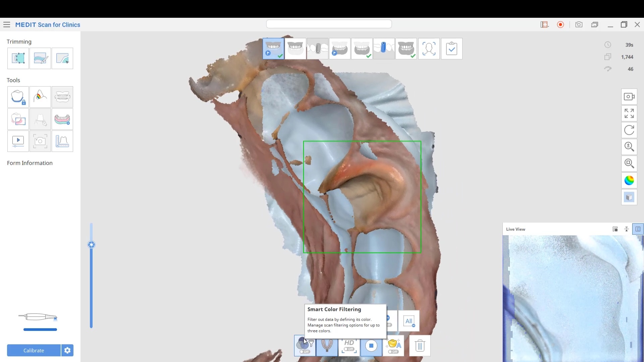Click the zoom in magnifier icon
Image resolution: width=644 pixels, height=362 pixels.
click(629, 147)
